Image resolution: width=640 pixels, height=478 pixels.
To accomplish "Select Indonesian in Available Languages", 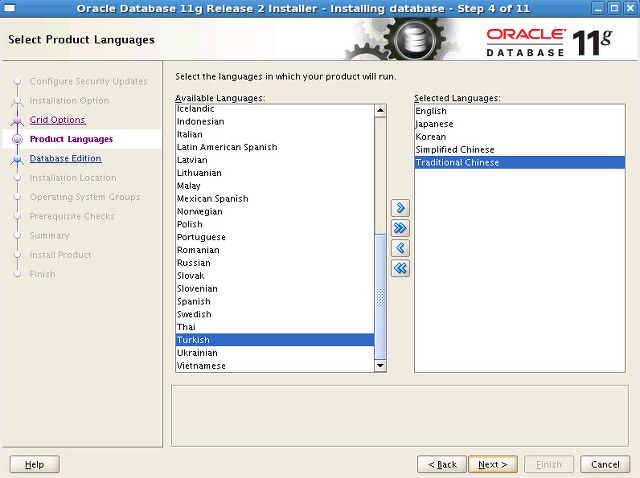I will pyautogui.click(x=275, y=122).
